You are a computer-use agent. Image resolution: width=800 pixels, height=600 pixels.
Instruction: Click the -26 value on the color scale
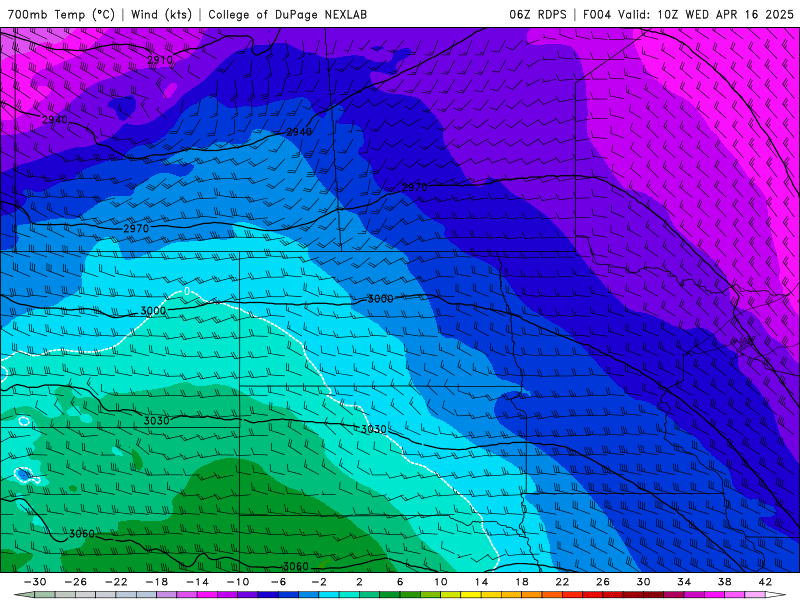(x=76, y=582)
